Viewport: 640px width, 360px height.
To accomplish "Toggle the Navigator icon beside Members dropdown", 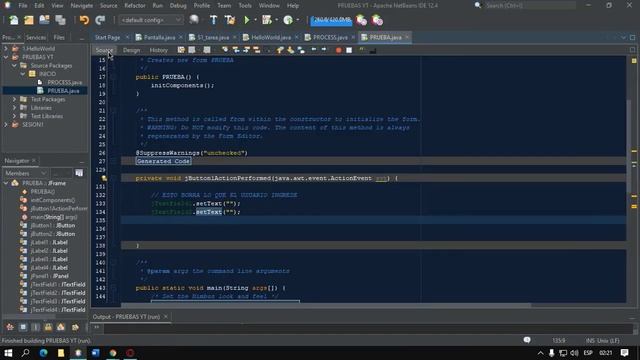I will pyautogui.click(x=79, y=173).
